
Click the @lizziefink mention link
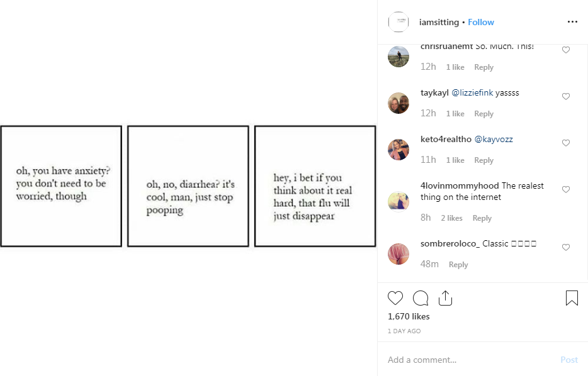point(472,93)
